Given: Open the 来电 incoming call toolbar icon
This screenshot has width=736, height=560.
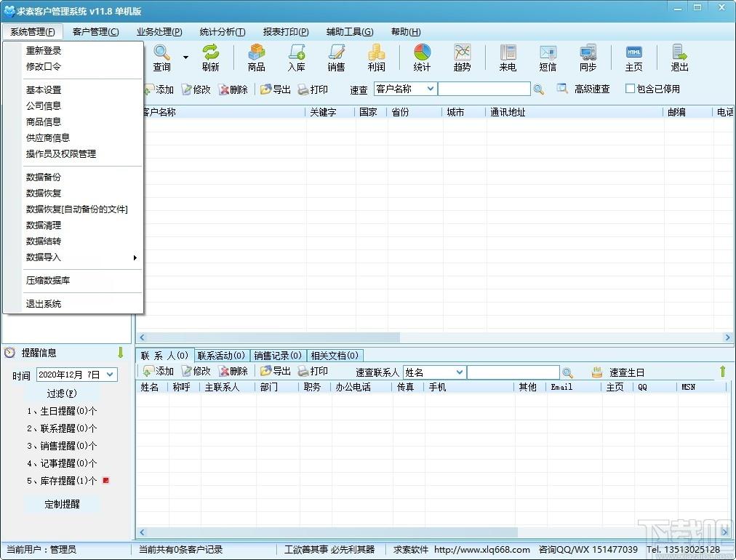Looking at the screenshot, I should (x=508, y=57).
